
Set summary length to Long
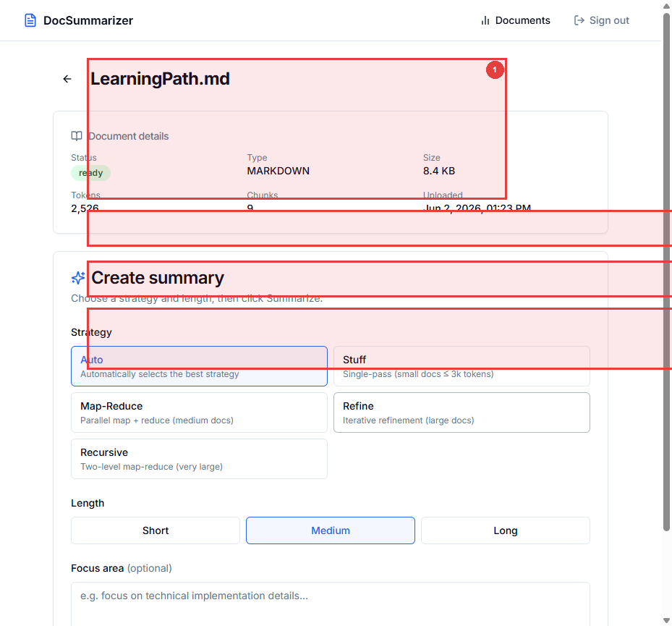[506, 530]
